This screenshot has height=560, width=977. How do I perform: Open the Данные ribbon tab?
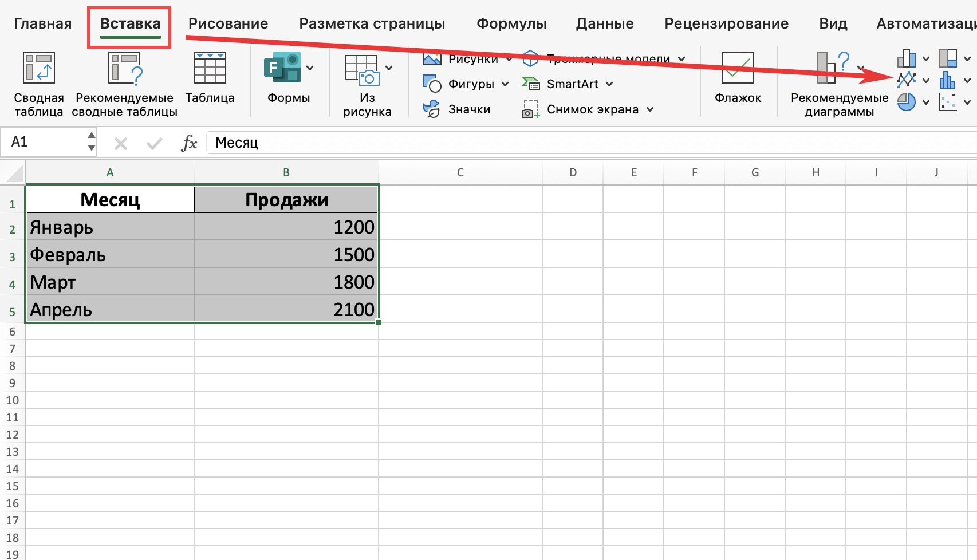[x=604, y=23]
